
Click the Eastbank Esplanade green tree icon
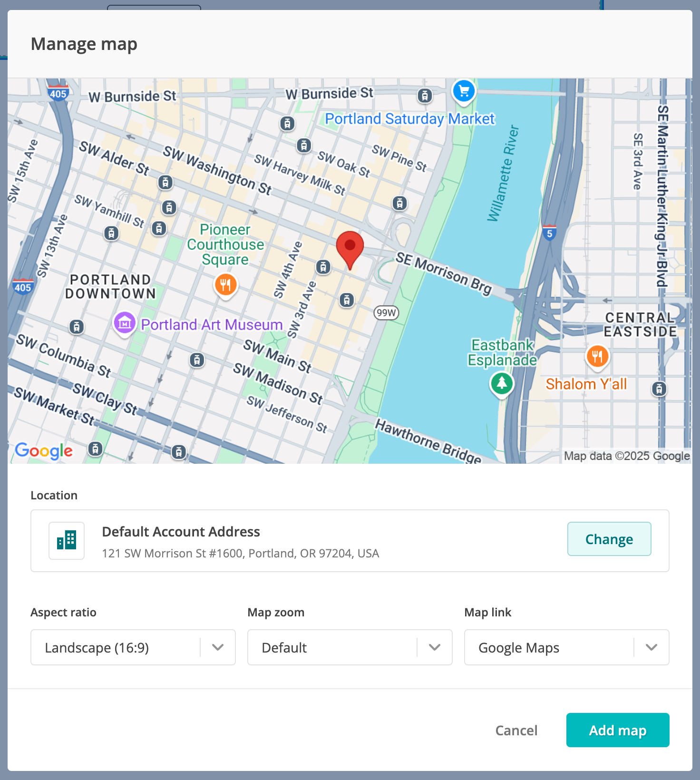(502, 383)
